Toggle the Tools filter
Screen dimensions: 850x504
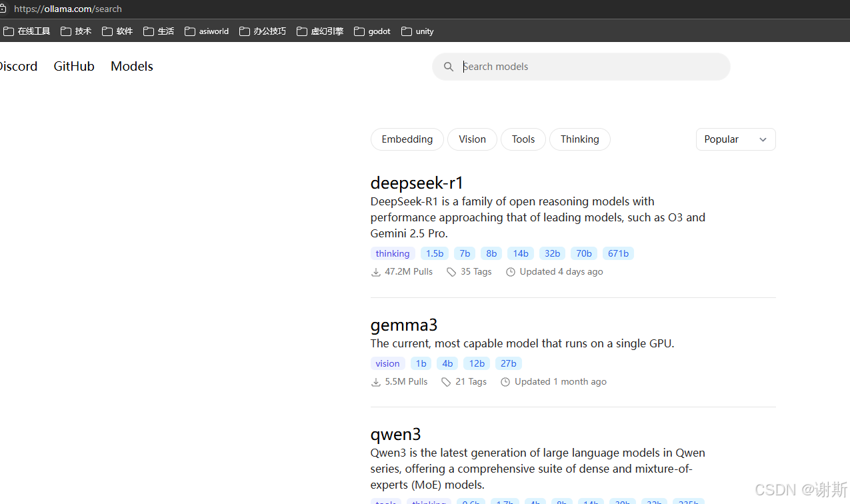(523, 139)
